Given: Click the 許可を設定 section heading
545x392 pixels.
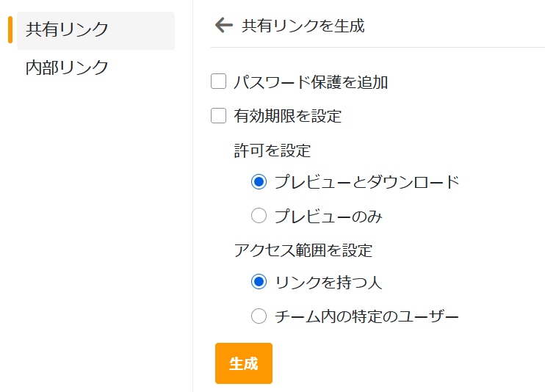Looking at the screenshot, I should [272, 151].
